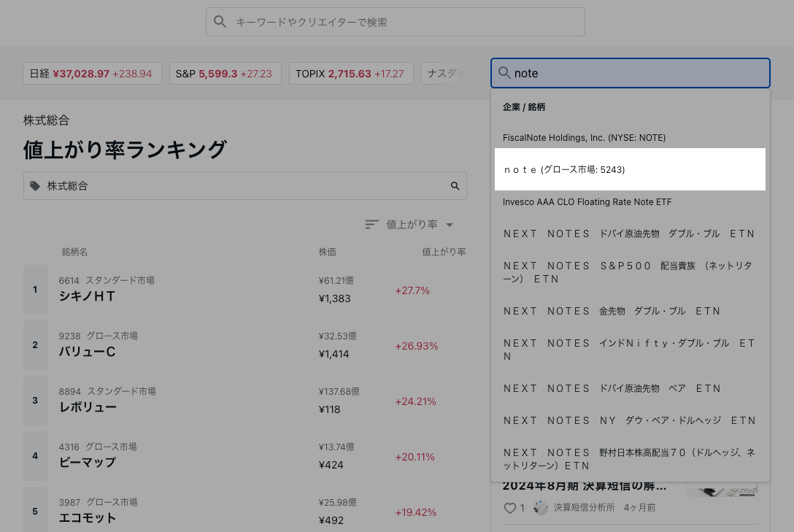Click the sort lines icon beside 値上がり率

pyautogui.click(x=371, y=224)
